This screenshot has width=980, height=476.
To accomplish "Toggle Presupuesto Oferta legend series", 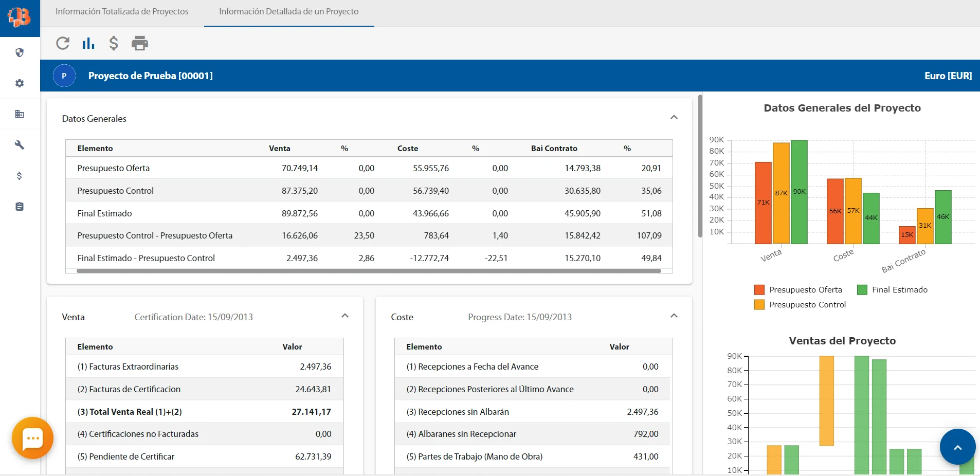I will point(798,290).
